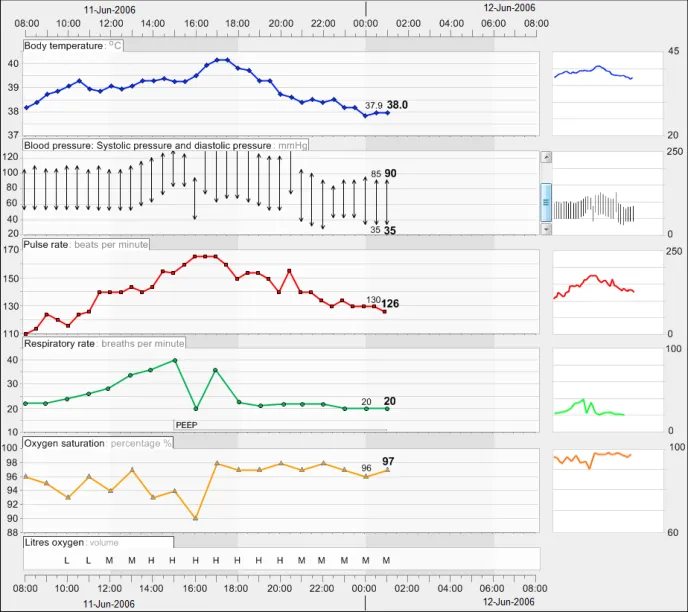The height and width of the screenshot is (612, 688).
Task: Click the latest pulse rate value 126
Action: (391, 303)
